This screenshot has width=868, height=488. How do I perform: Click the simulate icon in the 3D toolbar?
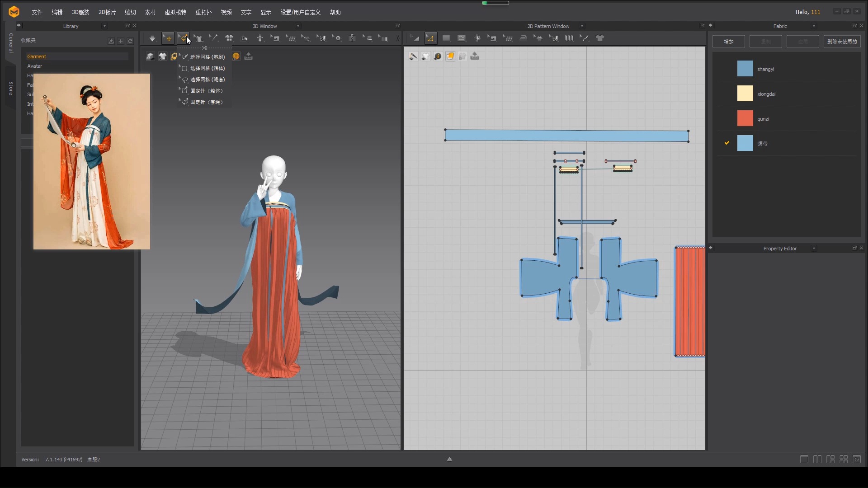[x=152, y=38]
